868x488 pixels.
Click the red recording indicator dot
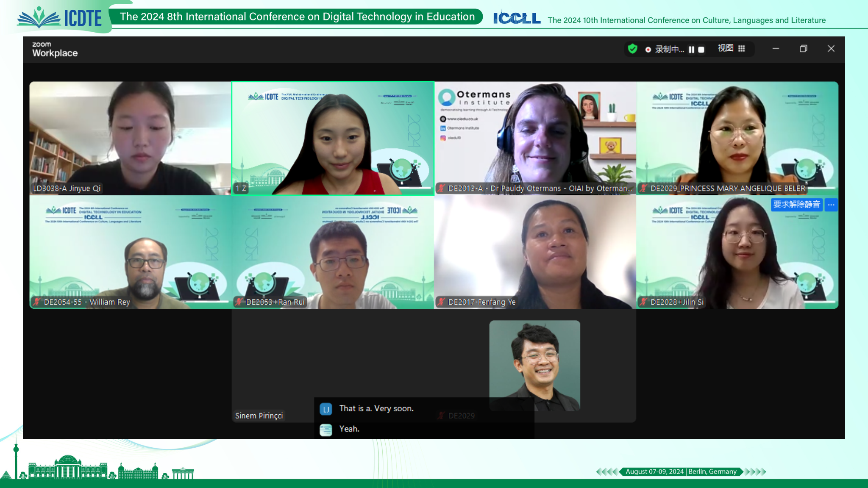tap(648, 50)
